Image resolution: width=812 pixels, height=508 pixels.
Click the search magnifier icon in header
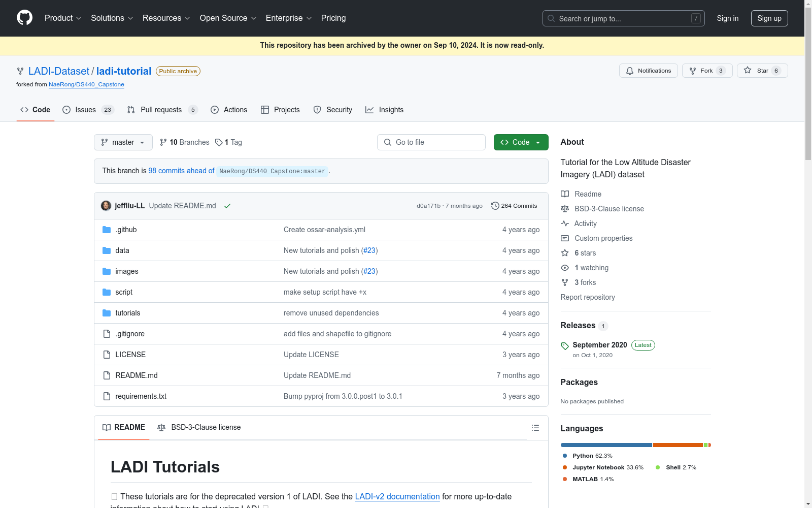click(551, 18)
